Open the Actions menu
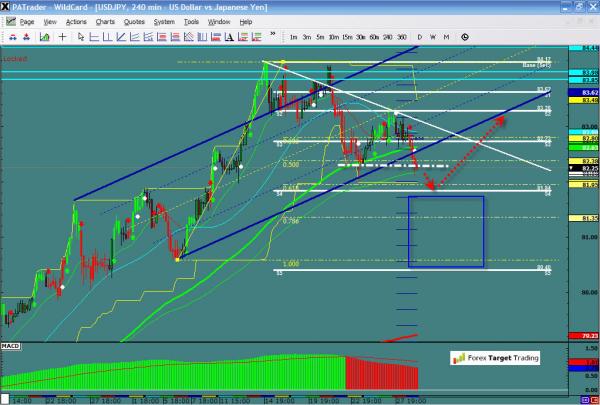Image resolution: width=600 pixels, height=405 pixels. pos(75,20)
